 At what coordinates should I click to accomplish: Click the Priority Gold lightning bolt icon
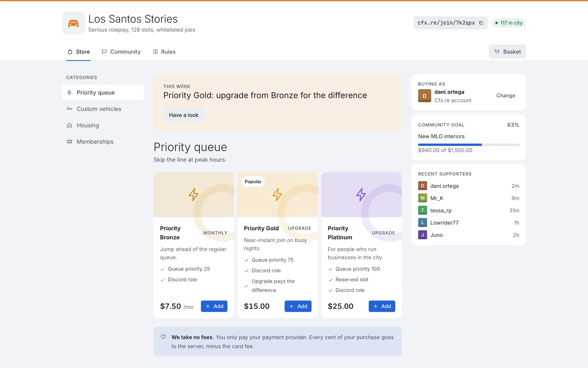277,195
